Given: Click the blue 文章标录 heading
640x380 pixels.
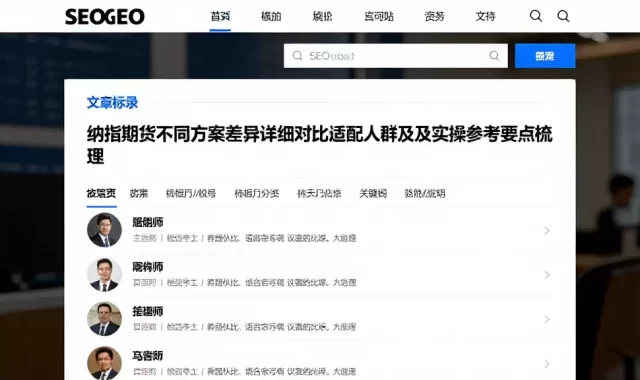Looking at the screenshot, I should pyautogui.click(x=112, y=102).
